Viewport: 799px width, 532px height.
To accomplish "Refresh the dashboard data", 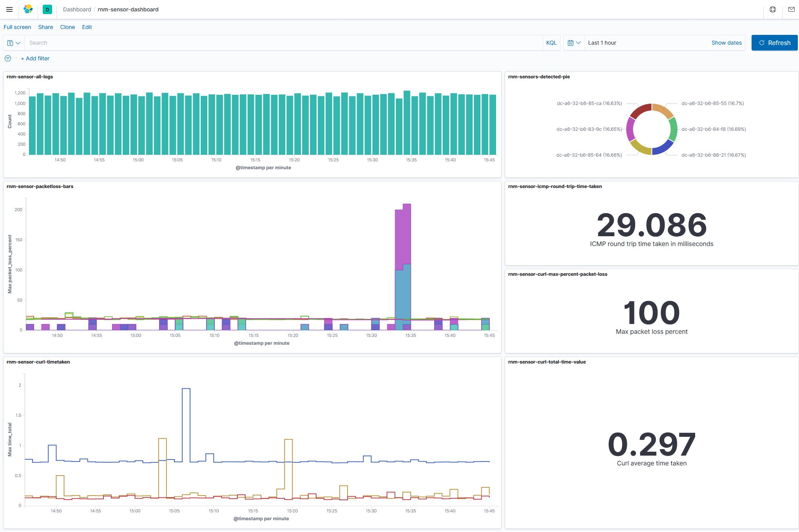I will pyautogui.click(x=774, y=43).
